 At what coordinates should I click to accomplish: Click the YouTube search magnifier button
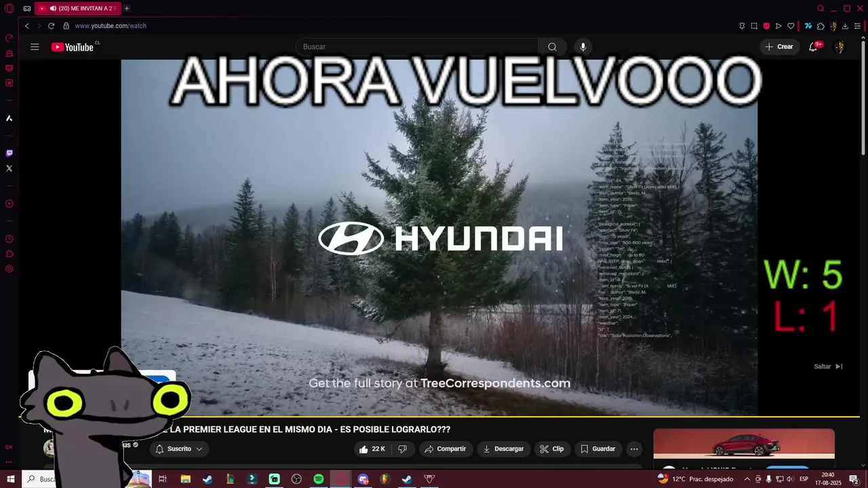[x=552, y=47]
